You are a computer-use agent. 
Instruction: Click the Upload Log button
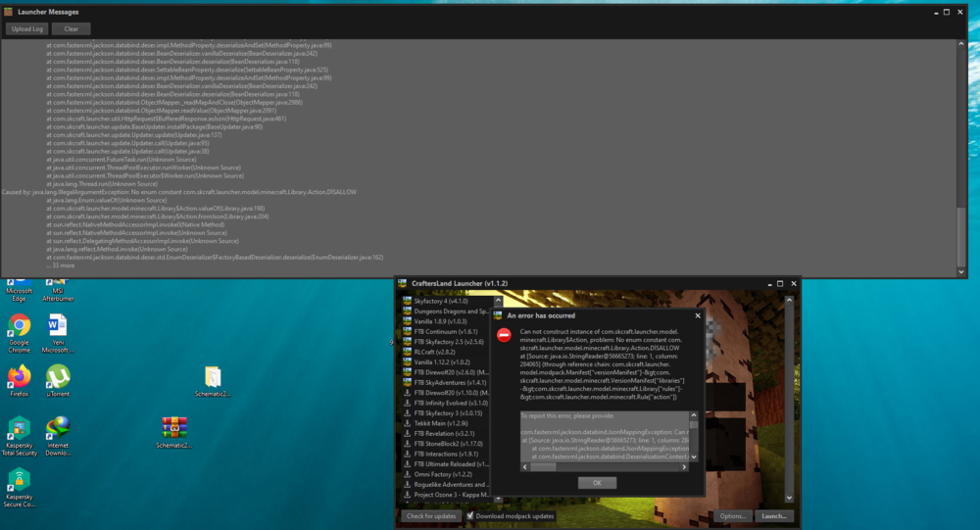pyautogui.click(x=26, y=29)
